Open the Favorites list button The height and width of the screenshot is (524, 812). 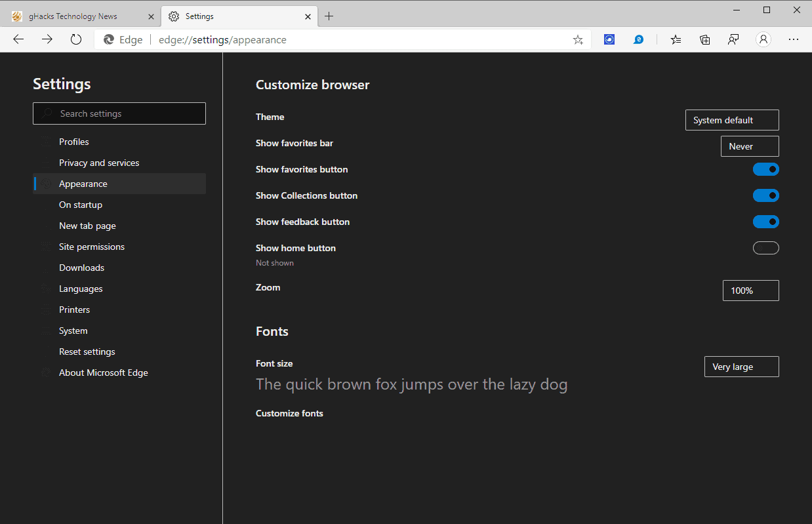[x=676, y=39]
